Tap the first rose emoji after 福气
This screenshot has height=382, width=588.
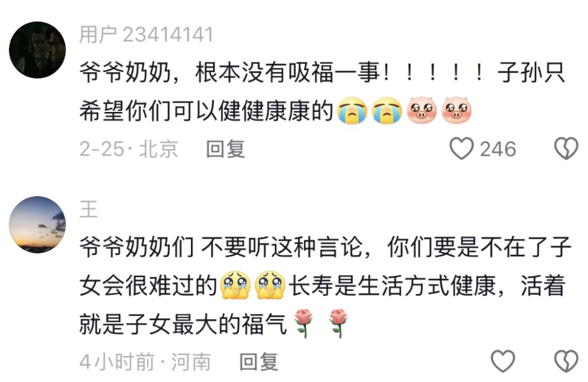pyautogui.click(x=303, y=323)
